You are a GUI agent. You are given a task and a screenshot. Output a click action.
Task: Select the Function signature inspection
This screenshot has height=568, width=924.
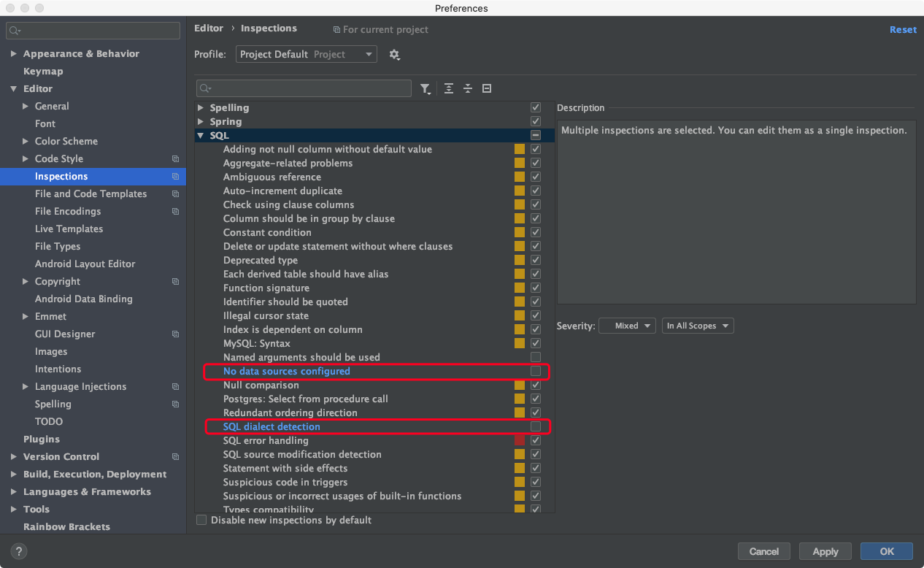(374, 288)
